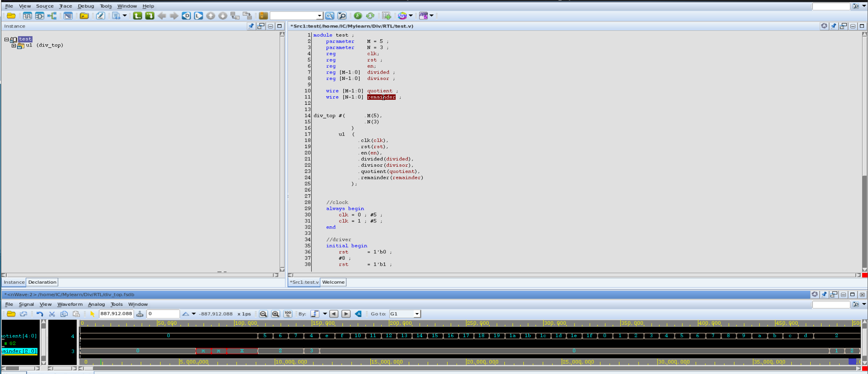This screenshot has height=374, width=868.
Task: Collapse the test node in instance tree
Action: pos(7,39)
